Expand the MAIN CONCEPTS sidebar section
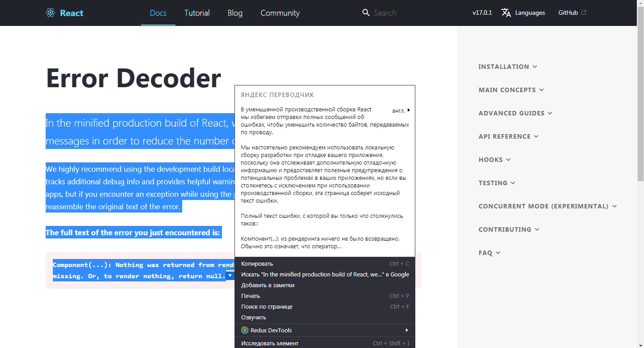644x348 pixels. coord(511,90)
